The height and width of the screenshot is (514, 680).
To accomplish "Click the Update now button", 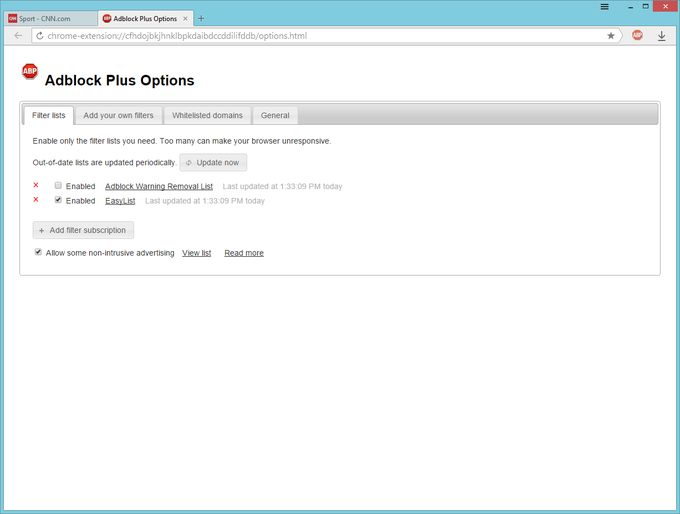I will click(x=213, y=163).
